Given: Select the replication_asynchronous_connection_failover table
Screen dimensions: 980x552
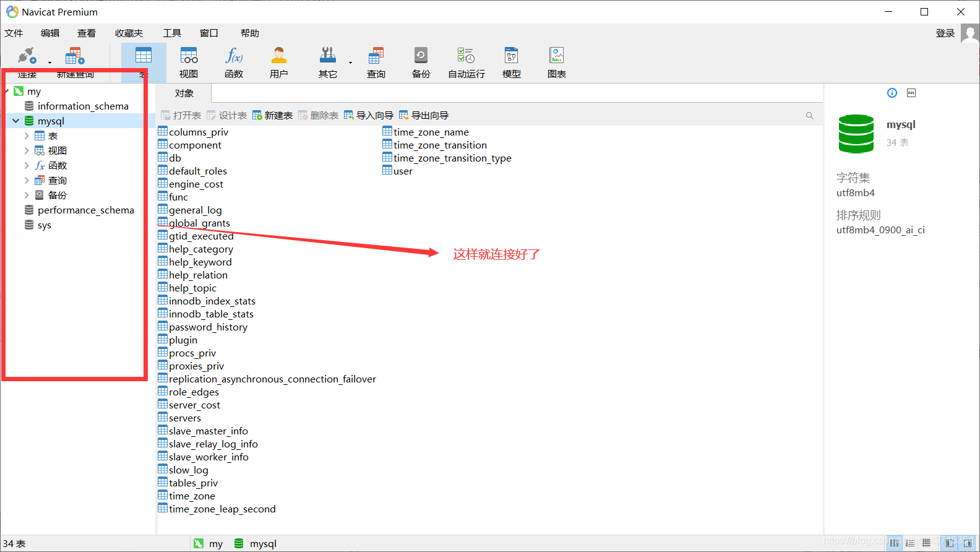Looking at the screenshot, I should point(272,379).
